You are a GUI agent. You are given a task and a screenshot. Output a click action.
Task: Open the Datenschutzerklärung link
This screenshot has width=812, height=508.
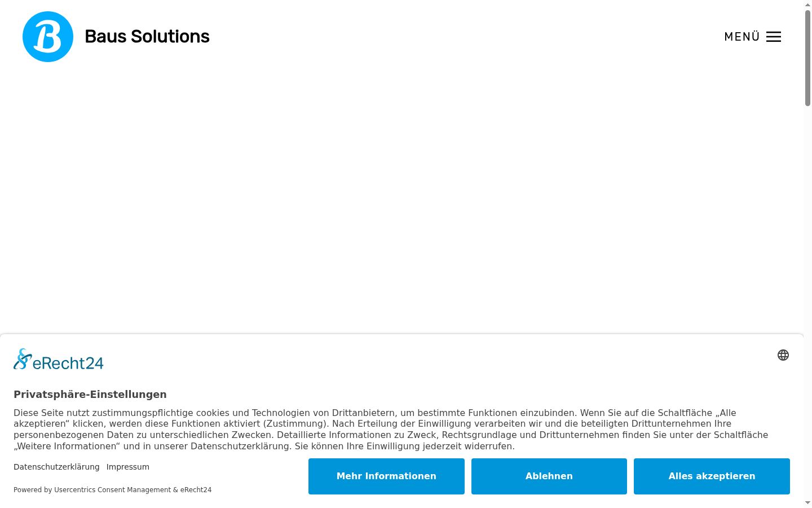tap(56, 467)
